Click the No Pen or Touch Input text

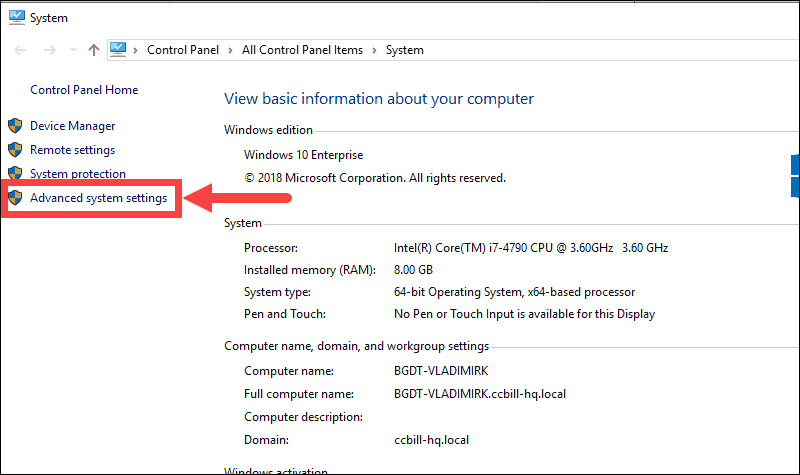[x=524, y=314]
